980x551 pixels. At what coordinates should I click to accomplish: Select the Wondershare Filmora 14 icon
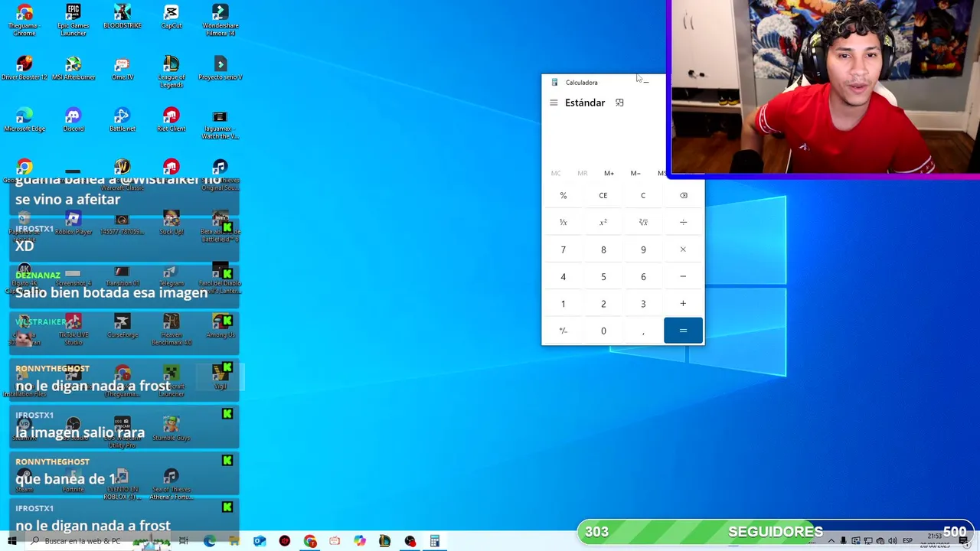click(220, 20)
